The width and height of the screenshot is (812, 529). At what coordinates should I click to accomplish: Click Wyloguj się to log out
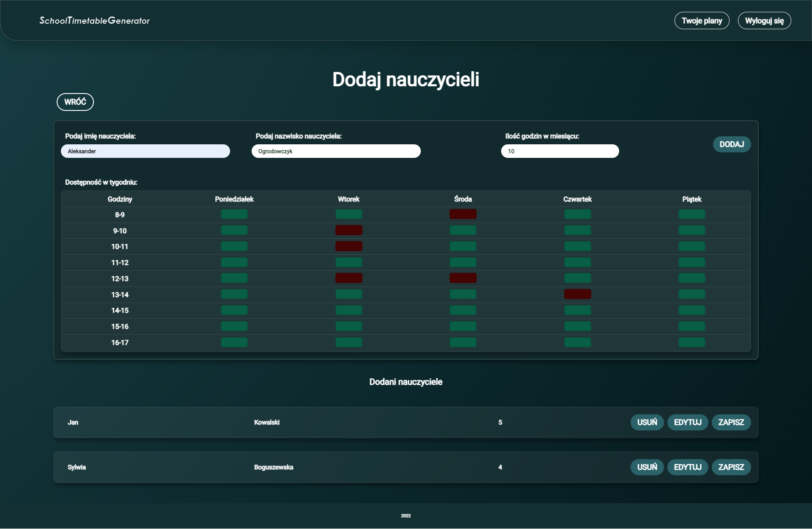(764, 20)
